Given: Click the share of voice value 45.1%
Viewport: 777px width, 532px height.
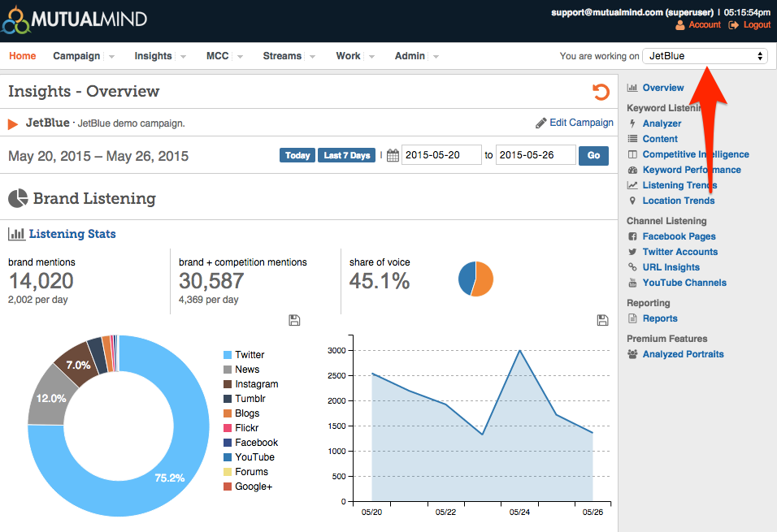Looking at the screenshot, I should pyautogui.click(x=380, y=281).
